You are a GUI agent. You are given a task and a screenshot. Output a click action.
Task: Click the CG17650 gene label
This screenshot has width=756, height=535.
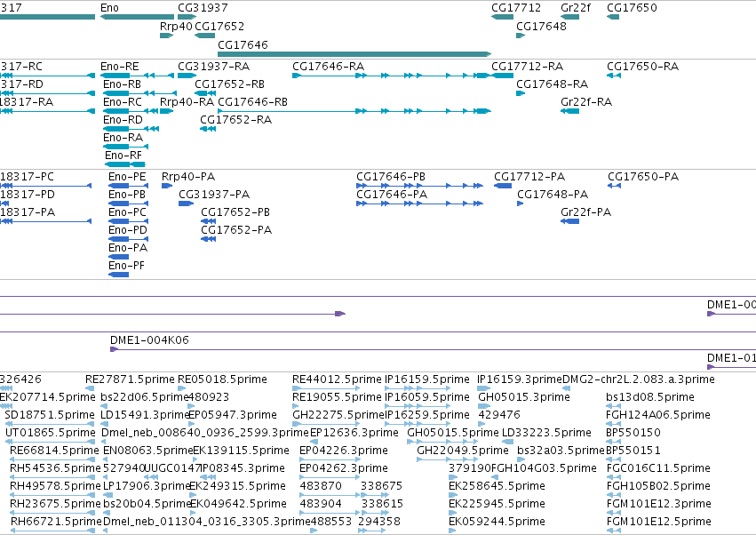[x=632, y=8]
